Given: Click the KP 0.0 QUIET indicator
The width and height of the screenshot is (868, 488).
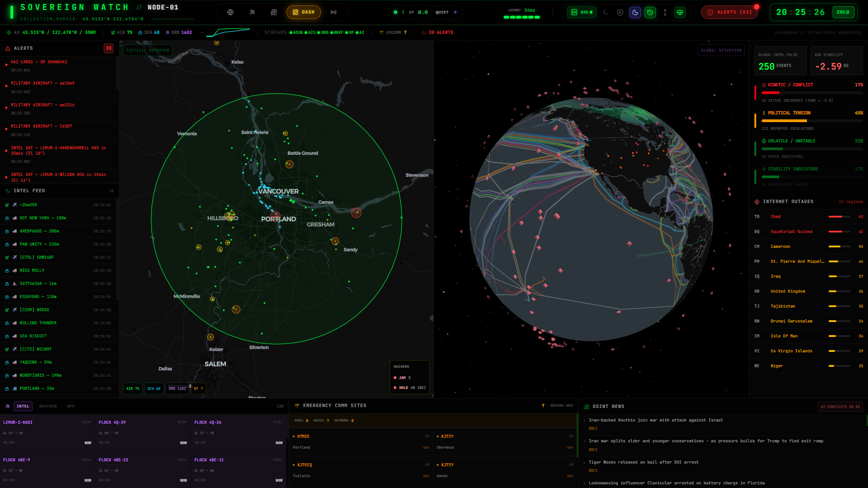Looking at the screenshot, I should pos(425,12).
